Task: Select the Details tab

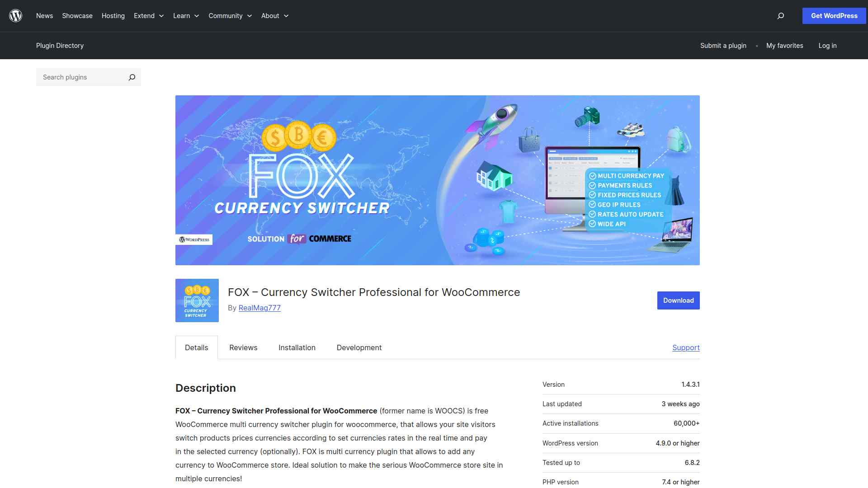Action: pyautogui.click(x=197, y=347)
